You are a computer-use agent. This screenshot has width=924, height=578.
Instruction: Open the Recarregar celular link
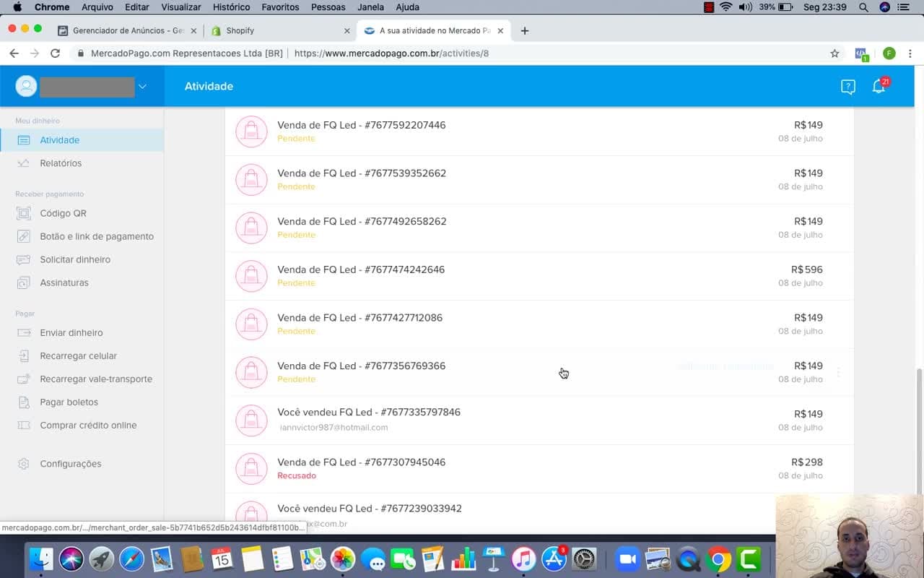(x=78, y=356)
